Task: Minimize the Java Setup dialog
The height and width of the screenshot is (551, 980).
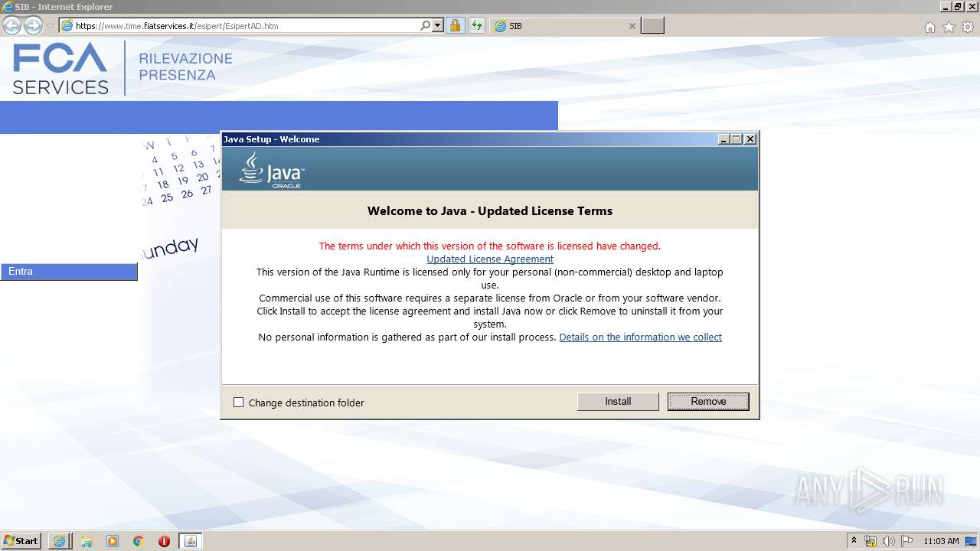Action: pyautogui.click(x=724, y=139)
